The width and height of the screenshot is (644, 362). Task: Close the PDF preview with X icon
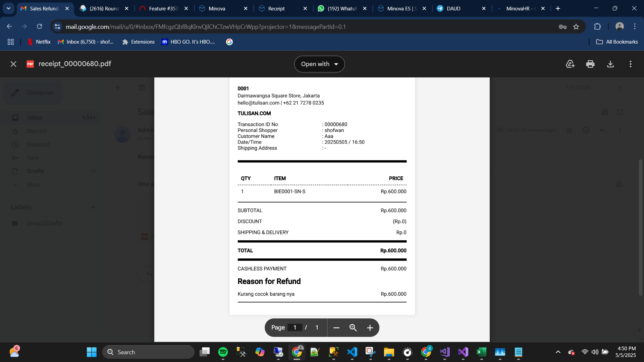click(13, 64)
